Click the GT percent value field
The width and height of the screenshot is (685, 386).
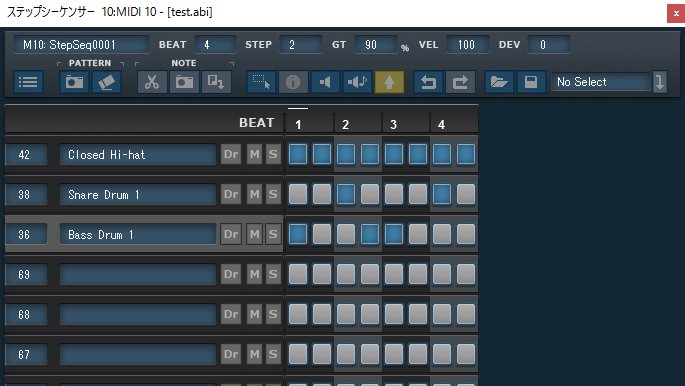coord(376,45)
